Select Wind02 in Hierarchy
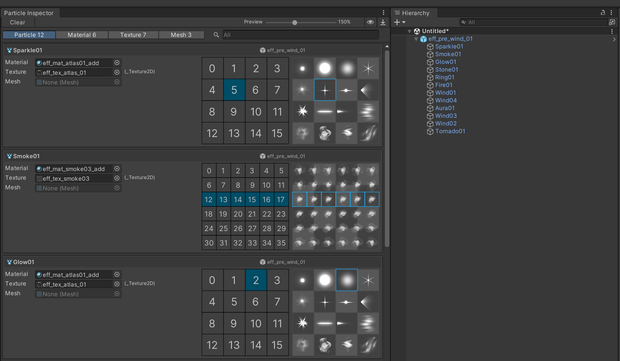 click(x=446, y=123)
